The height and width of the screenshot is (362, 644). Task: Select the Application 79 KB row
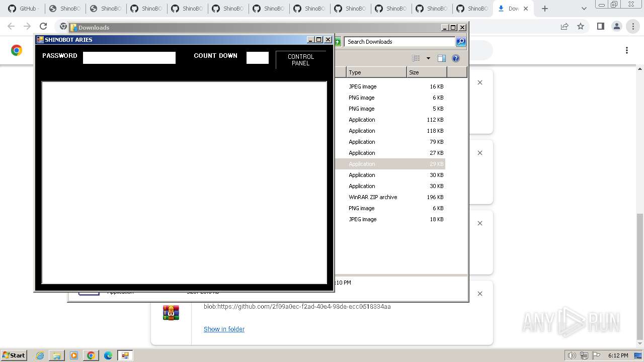[390, 142]
